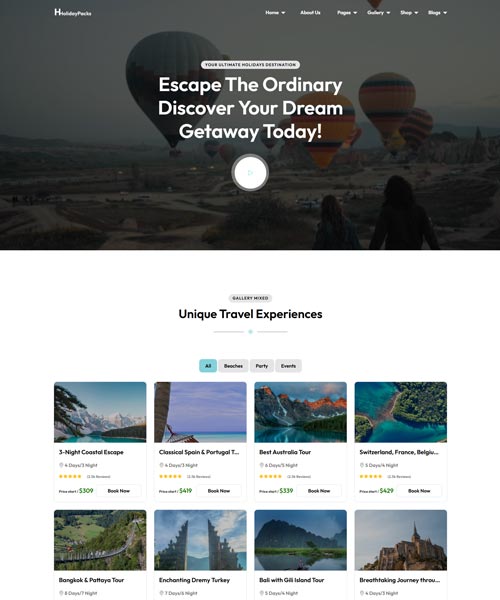Click star rating on Best Australia Tour
Screen dimensions: 500x600
270,476
